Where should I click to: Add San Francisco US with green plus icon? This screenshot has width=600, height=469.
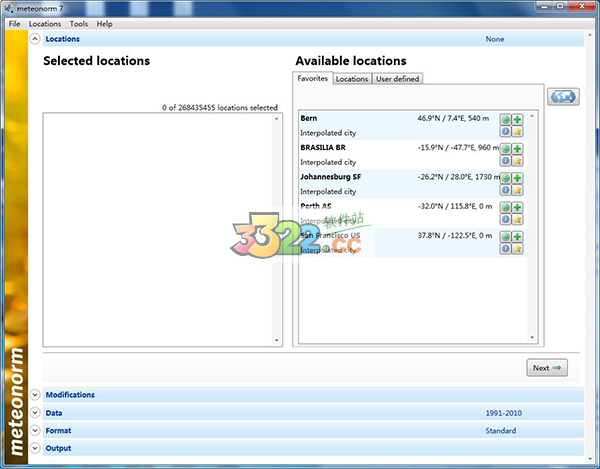(517, 237)
